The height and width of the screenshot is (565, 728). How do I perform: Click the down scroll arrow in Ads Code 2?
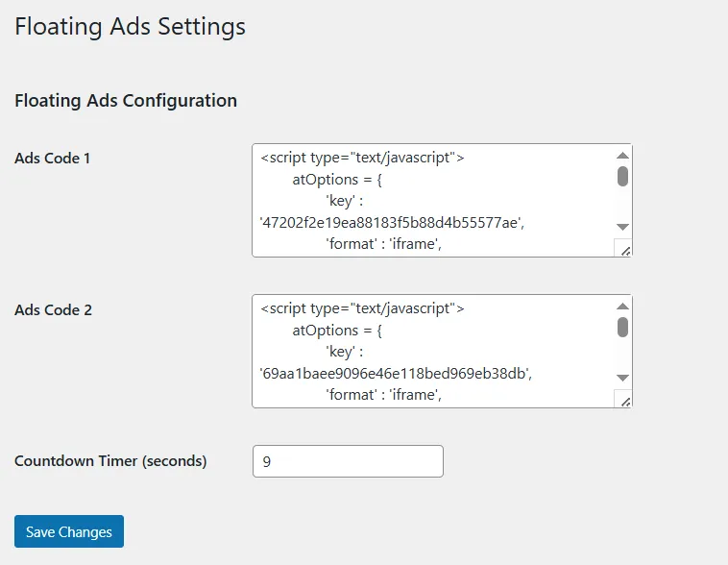pyautogui.click(x=622, y=378)
